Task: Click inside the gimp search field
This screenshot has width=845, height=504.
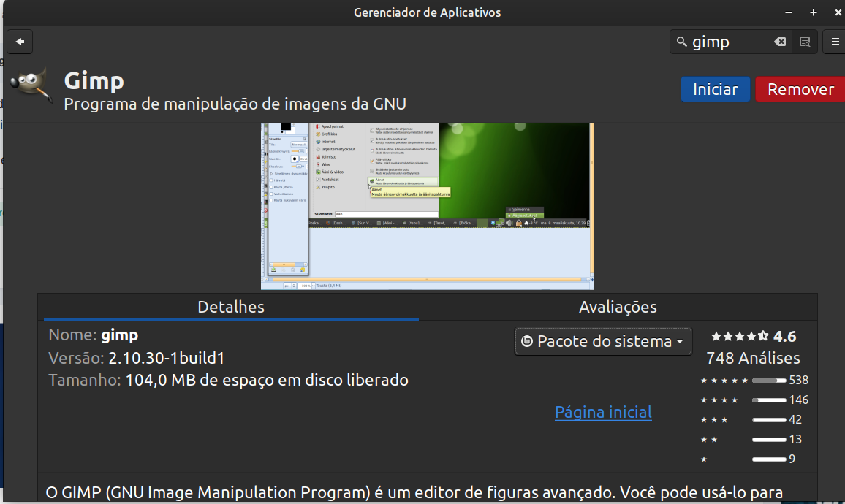Action: pos(730,42)
